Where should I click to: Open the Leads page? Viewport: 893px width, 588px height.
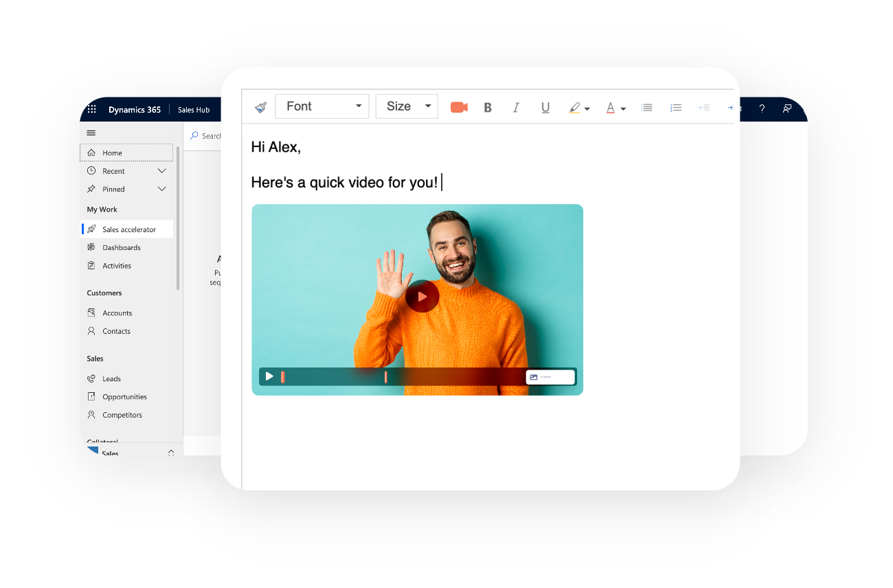(111, 378)
